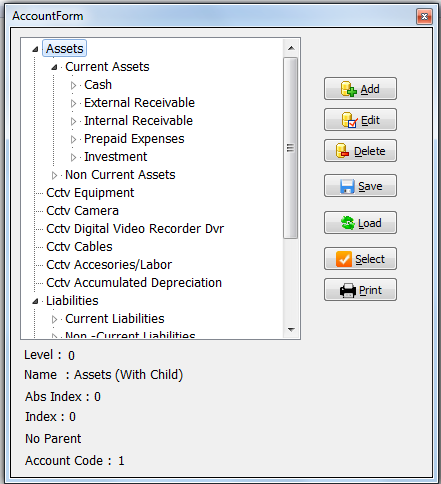Select Cctv Accesories/Labor account
The width and height of the screenshot is (441, 484).
(109, 265)
